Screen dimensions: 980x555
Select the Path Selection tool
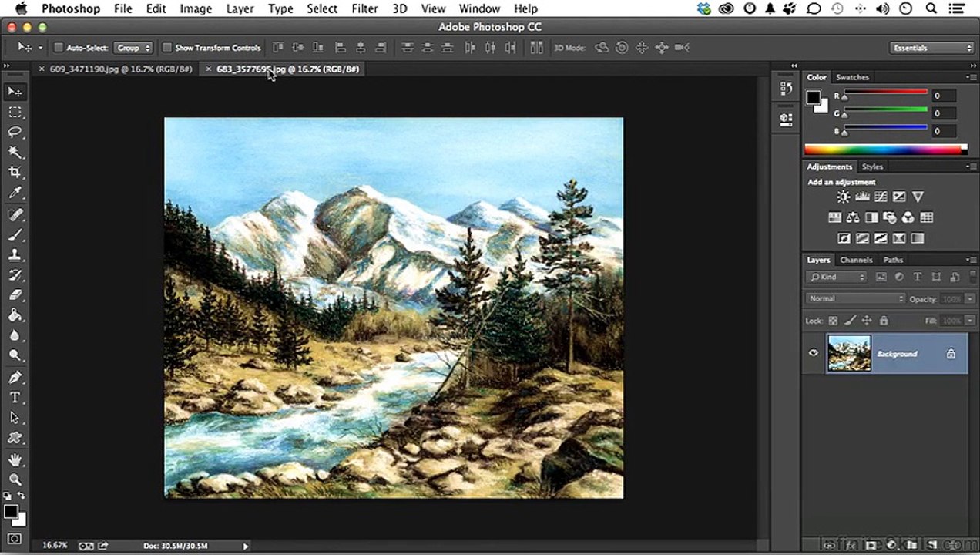pyautogui.click(x=15, y=418)
